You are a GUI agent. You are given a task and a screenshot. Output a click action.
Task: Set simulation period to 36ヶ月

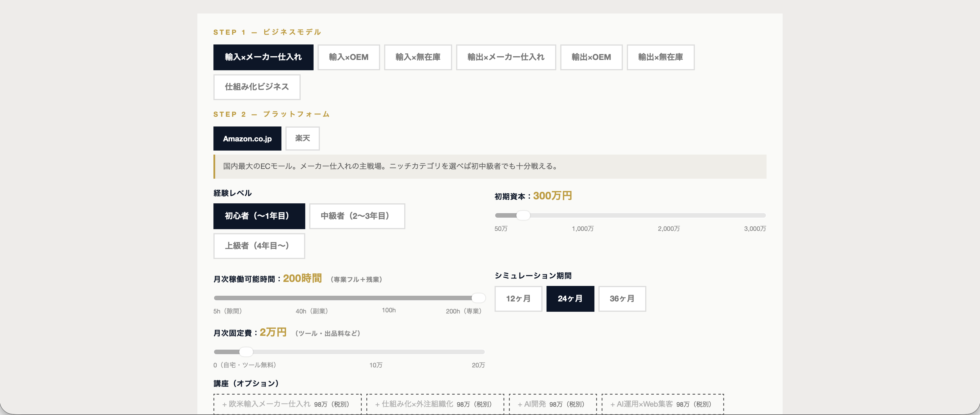[622, 299]
